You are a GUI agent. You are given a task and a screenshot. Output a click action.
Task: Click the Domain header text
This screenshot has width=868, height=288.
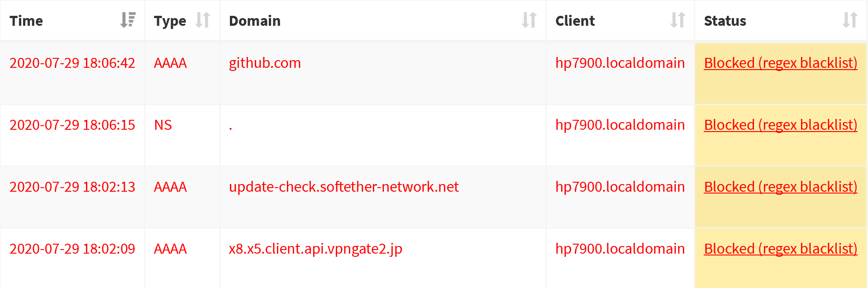[x=255, y=21]
